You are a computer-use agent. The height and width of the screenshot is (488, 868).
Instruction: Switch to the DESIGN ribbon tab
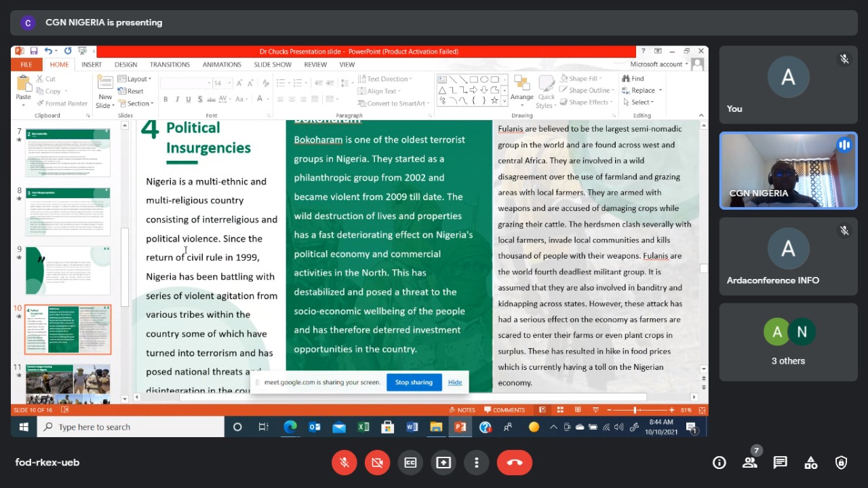tap(125, 64)
